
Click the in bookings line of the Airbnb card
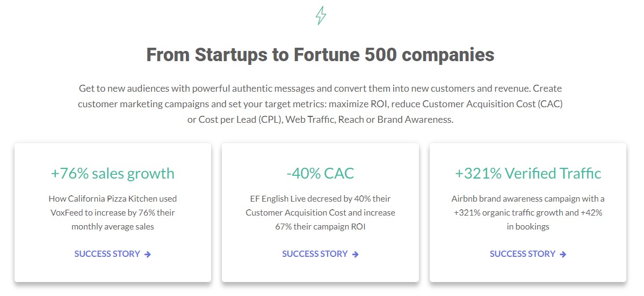pyautogui.click(x=528, y=226)
